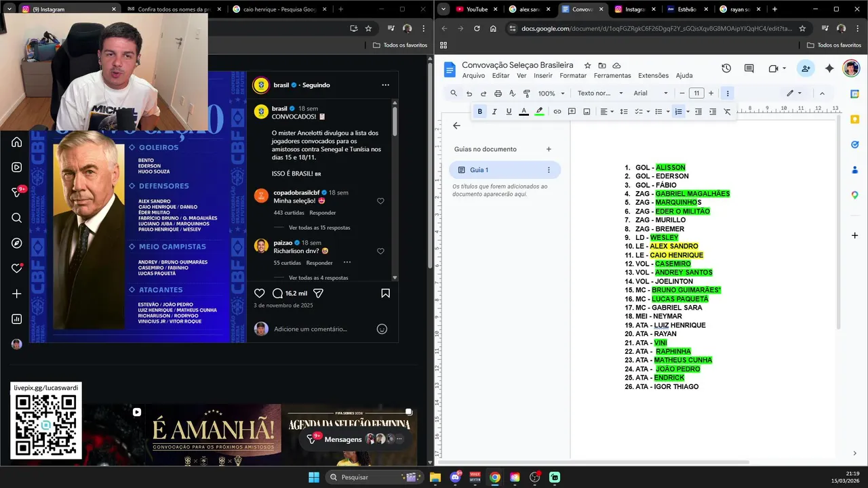Click the insert link icon in Docs
This screenshot has height=488, width=868.
[x=557, y=112]
